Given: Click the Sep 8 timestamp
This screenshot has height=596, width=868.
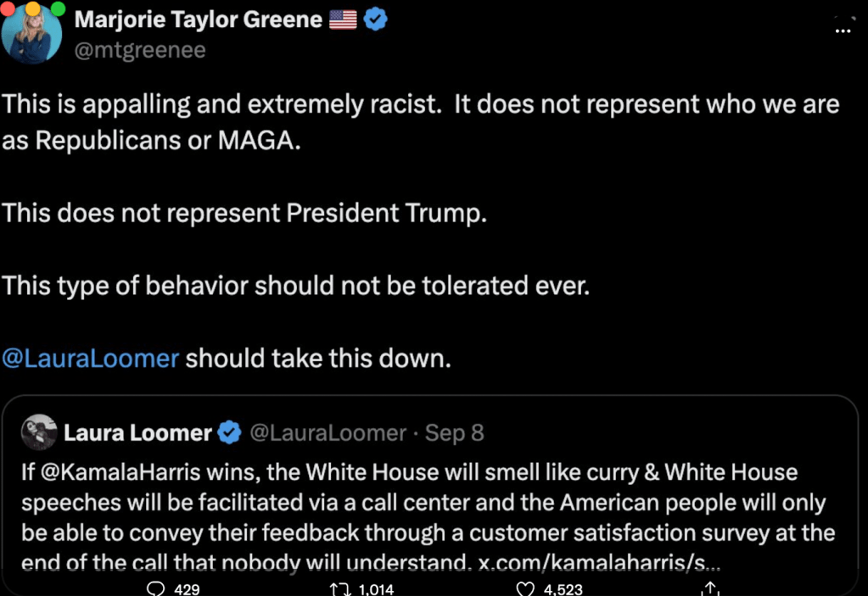Looking at the screenshot, I should [x=455, y=433].
